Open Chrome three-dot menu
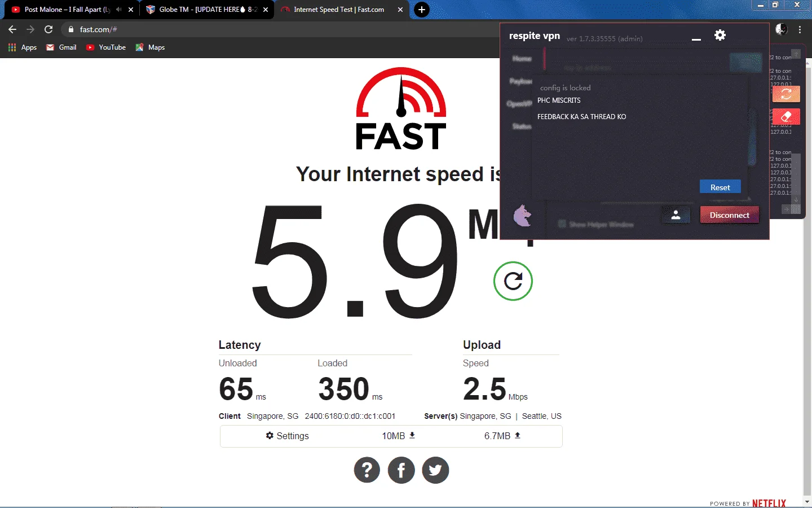The image size is (812, 508). point(800,29)
